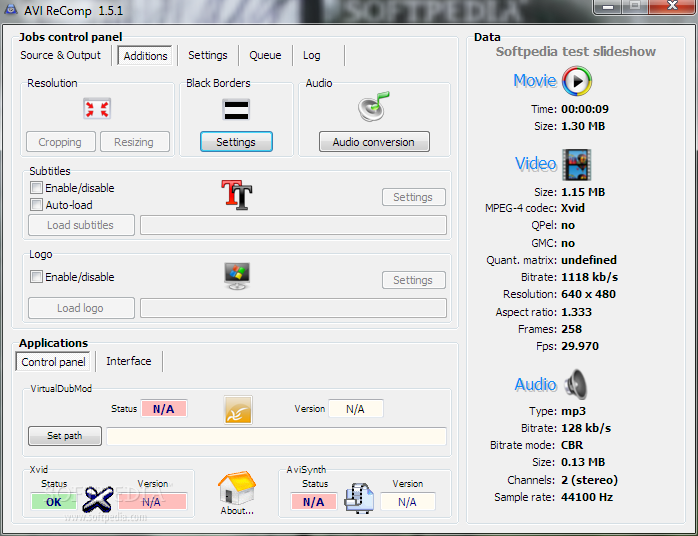
Task: Click the AviSynth filmstrip icon
Action: tap(359, 498)
